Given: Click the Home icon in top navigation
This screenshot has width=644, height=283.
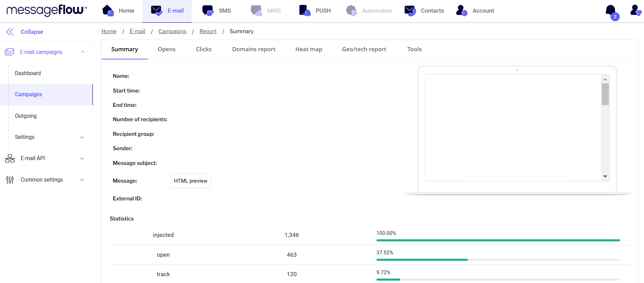Looking at the screenshot, I should click(108, 11).
